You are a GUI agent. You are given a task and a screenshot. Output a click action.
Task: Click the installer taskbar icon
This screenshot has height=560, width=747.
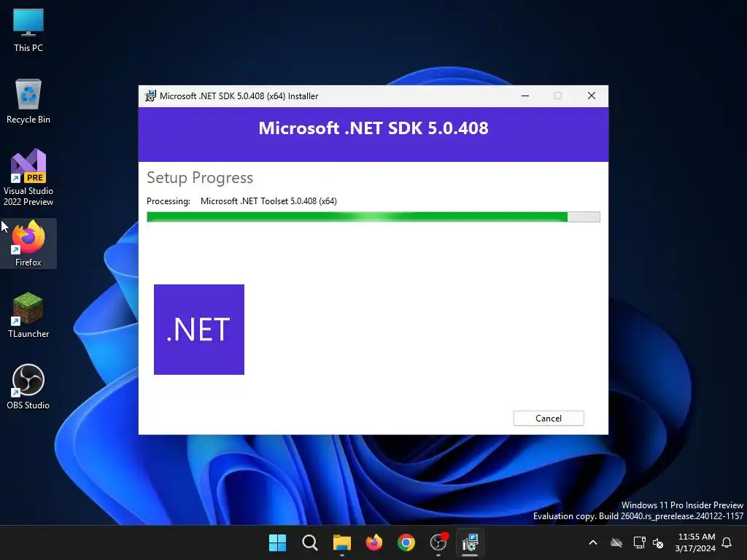point(471,542)
